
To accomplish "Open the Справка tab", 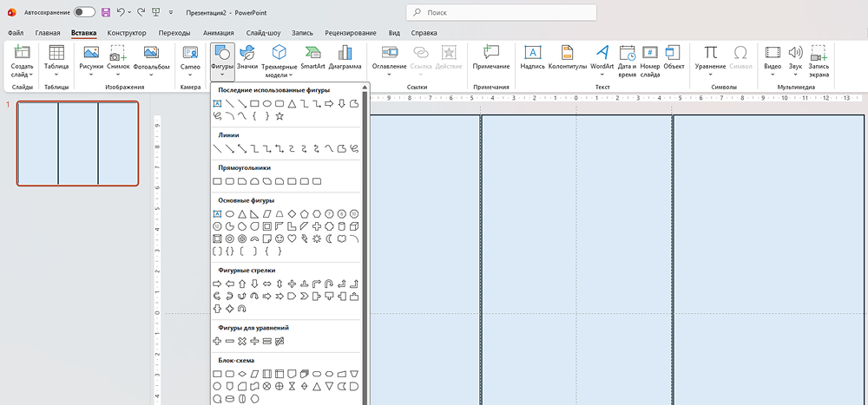I will click(424, 33).
